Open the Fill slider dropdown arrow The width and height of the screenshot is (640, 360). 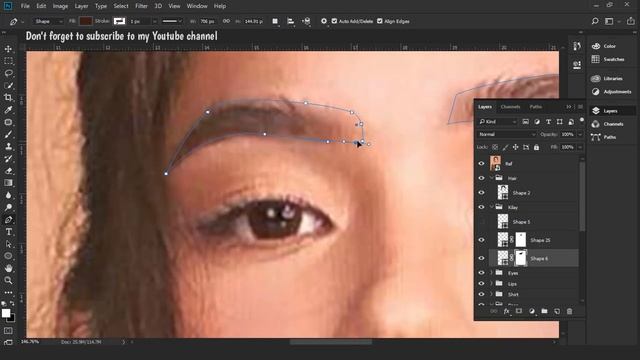580,147
